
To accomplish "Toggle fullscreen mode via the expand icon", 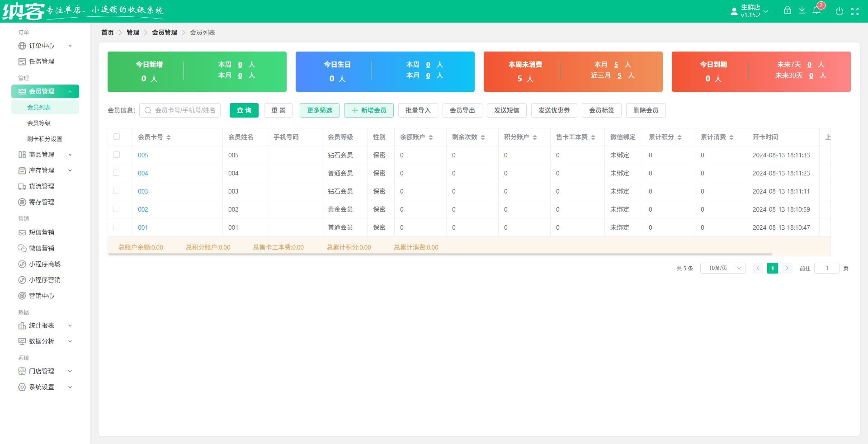I will pos(856,11).
